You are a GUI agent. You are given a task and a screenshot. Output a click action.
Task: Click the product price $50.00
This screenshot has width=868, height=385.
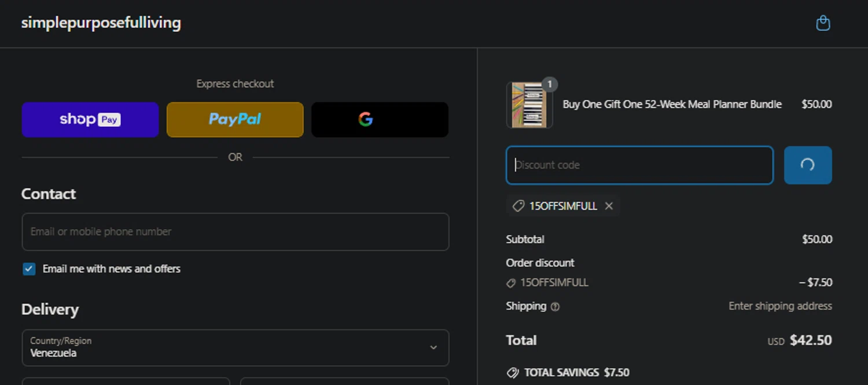[816, 104]
